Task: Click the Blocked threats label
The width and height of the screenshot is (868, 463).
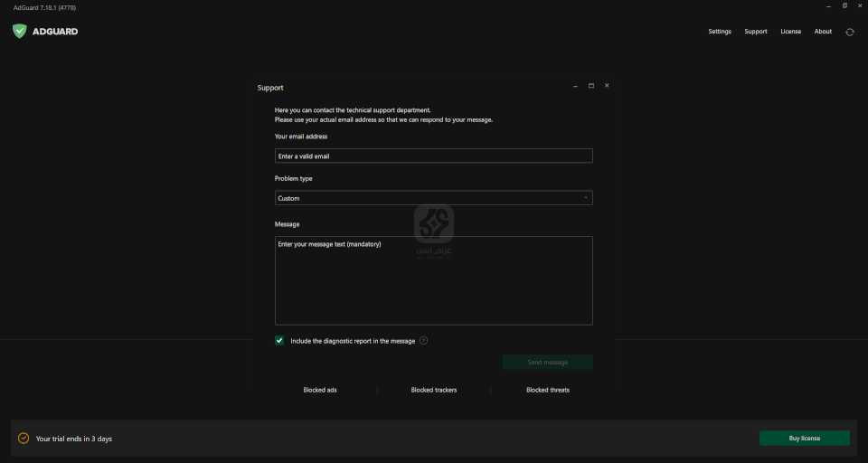Action: click(548, 390)
